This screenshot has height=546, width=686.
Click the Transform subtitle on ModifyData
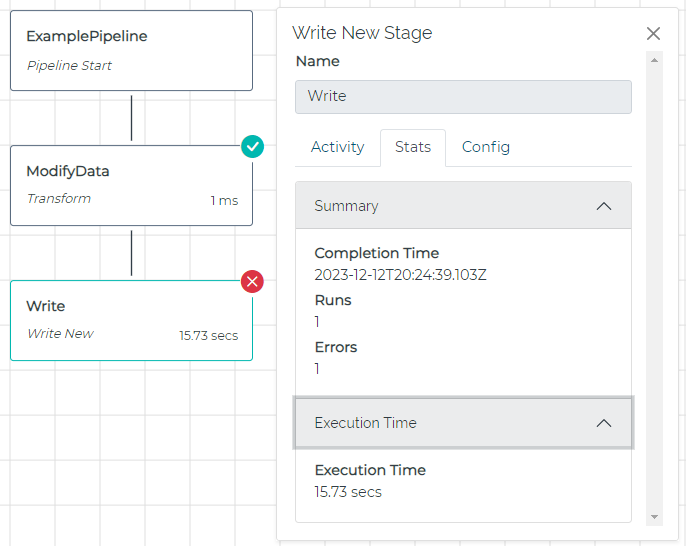59,199
